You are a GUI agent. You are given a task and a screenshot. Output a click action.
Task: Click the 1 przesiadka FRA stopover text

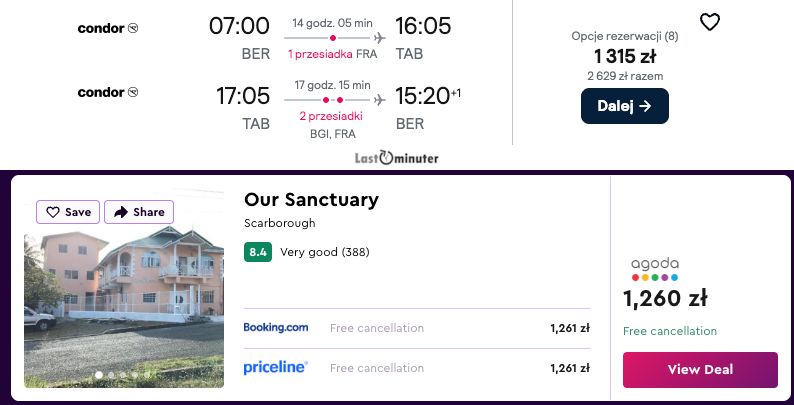click(x=333, y=54)
